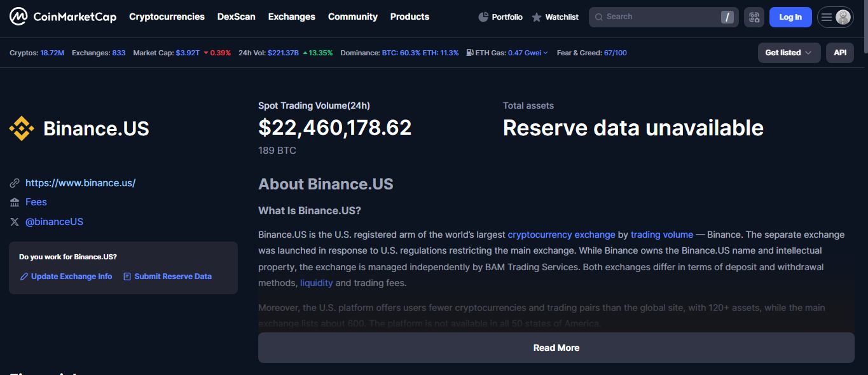This screenshot has height=375, width=868.
Task: Click the Binance.US exchange logo
Action: [x=22, y=128]
